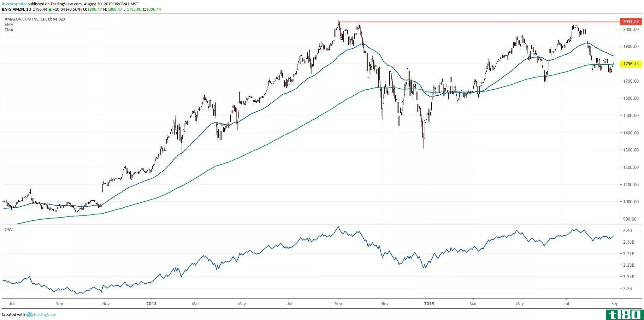This screenshot has height=320, width=644.
Task: Click the 2.2B OBV axis label
Action: point(628,288)
